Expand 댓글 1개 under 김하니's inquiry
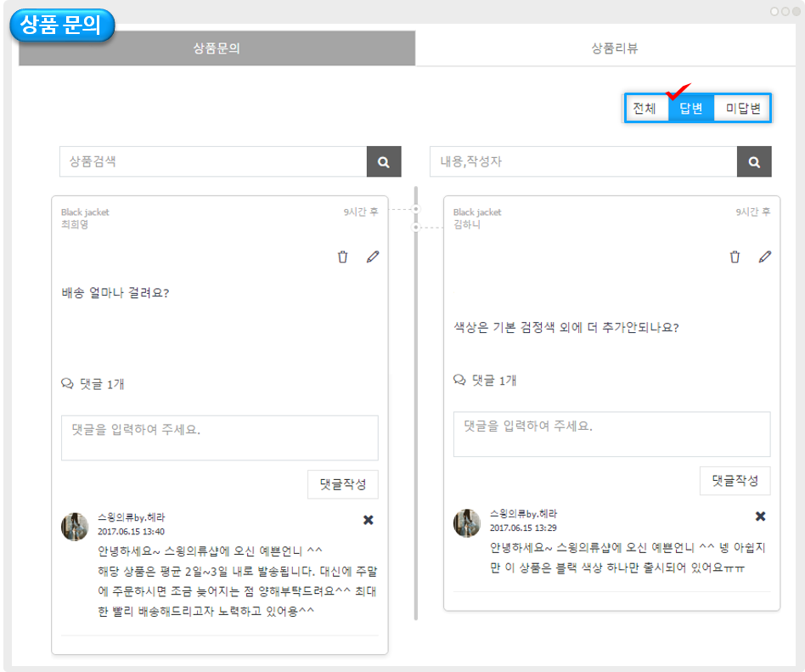This screenshot has width=805, height=672. coord(486,380)
